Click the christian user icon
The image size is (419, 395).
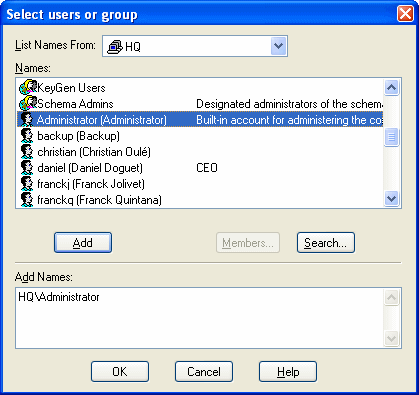coord(27,151)
